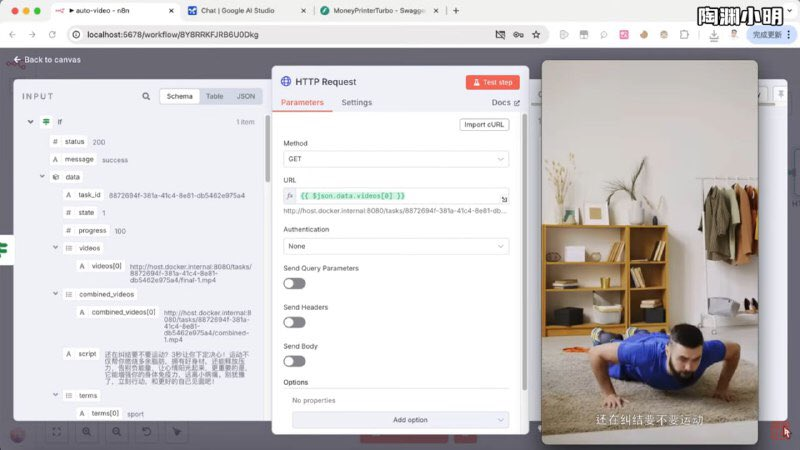
Task: Collapse the videos tree node
Action: coord(56,248)
